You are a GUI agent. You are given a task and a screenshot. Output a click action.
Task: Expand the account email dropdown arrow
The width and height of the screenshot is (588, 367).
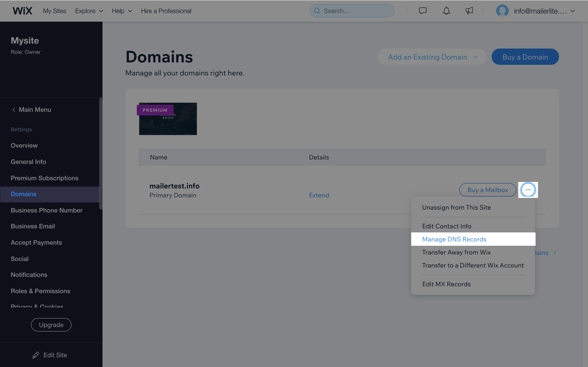tap(572, 11)
